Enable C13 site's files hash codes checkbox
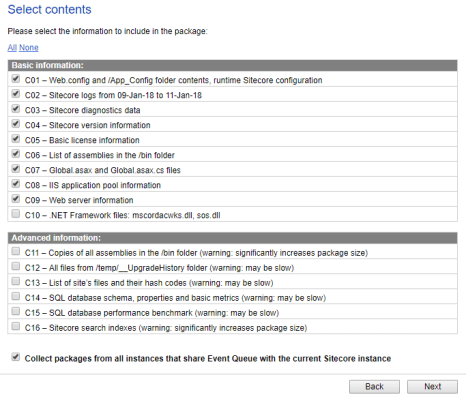The width and height of the screenshot is (466, 401). pos(16,281)
